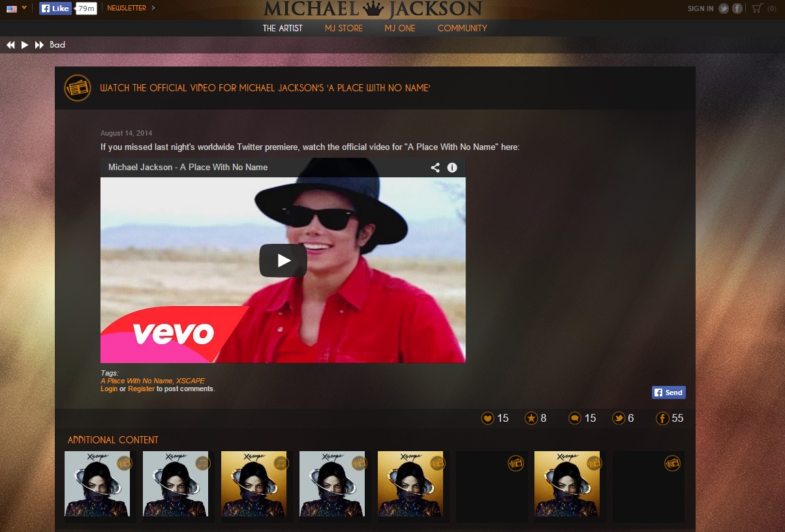This screenshot has height=532, width=785.
Task: Open first Additional Content Xscape thumbnail
Action: click(97, 484)
